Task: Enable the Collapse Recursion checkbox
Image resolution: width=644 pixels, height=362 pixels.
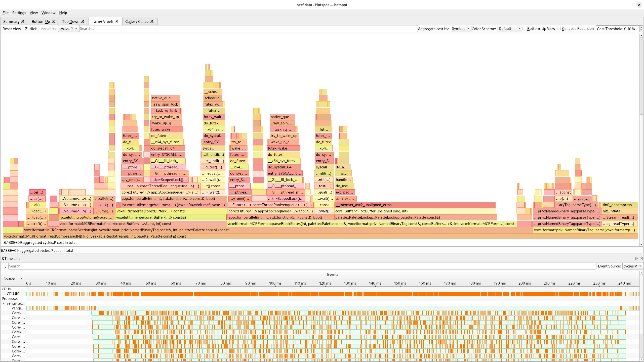Action: click(x=559, y=29)
